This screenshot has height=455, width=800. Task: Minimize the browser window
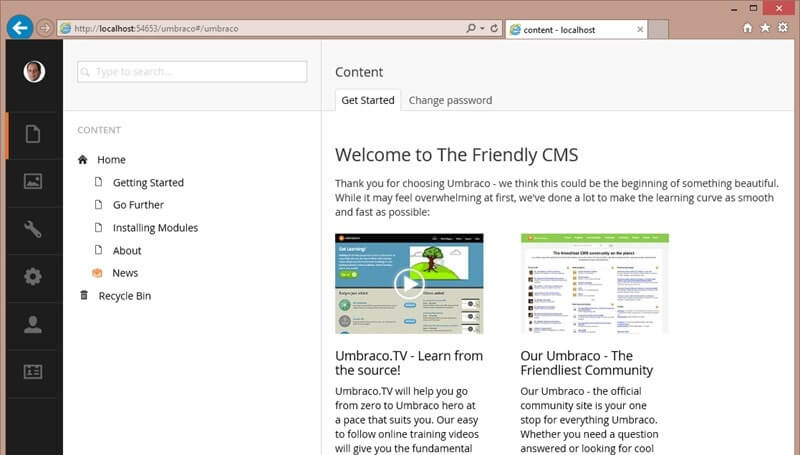coord(734,9)
